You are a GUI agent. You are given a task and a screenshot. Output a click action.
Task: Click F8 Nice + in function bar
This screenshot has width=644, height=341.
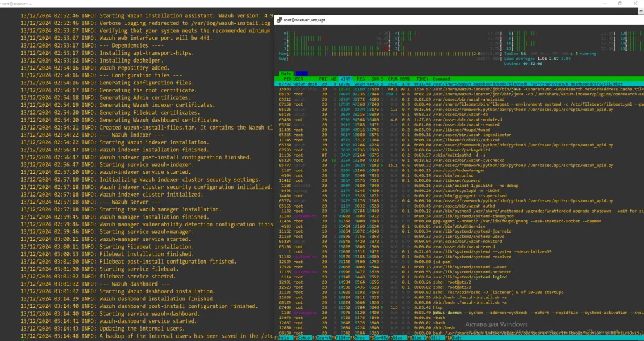point(418,338)
